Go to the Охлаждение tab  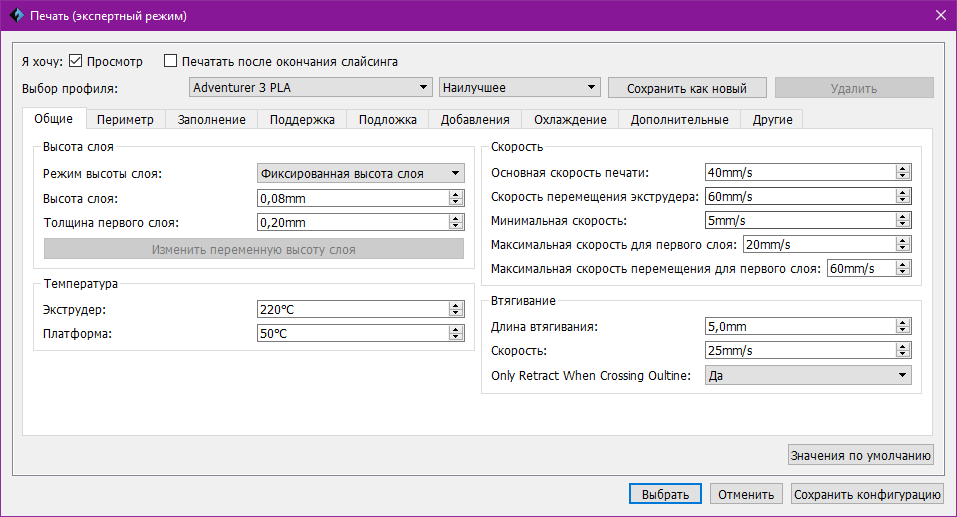tap(569, 120)
